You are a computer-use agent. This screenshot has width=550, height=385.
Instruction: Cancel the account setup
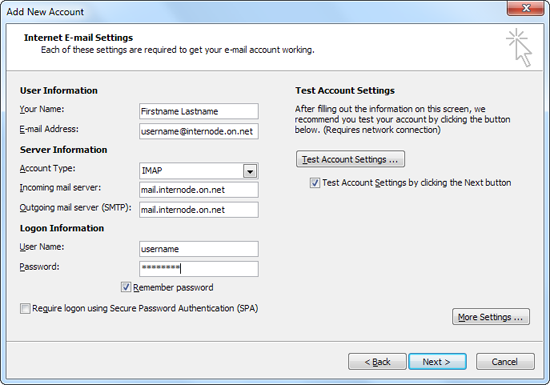tap(505, 362)
